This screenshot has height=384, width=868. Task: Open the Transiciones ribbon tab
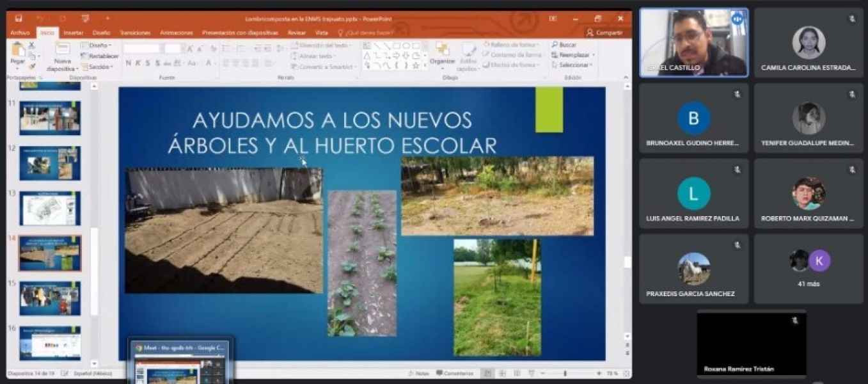pos(135,33)
